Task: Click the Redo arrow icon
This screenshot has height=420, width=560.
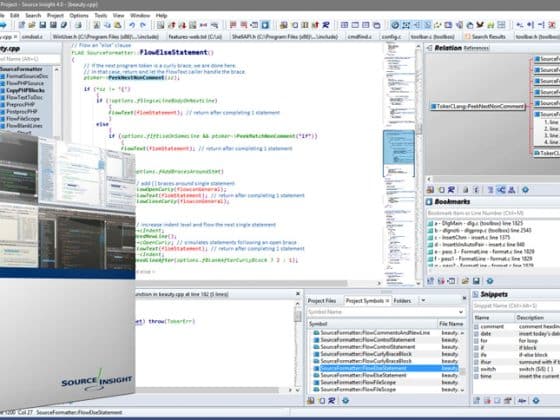Action: tap(143, 25)
